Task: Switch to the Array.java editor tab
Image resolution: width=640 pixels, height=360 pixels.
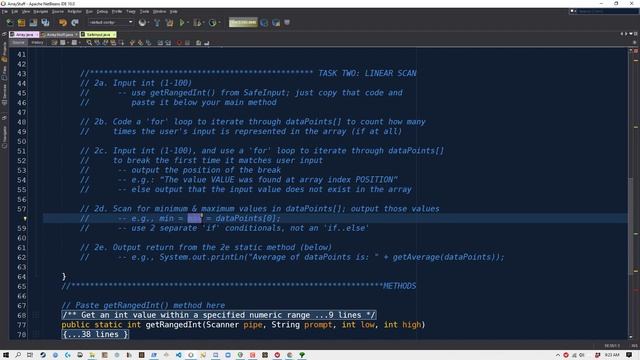Action: point(24,35)
